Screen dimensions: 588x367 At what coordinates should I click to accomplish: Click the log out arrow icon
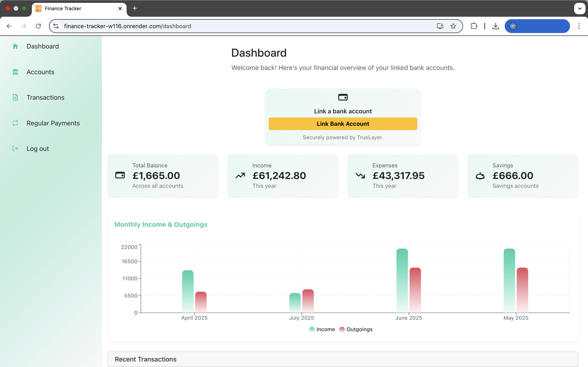pos(15,148)
